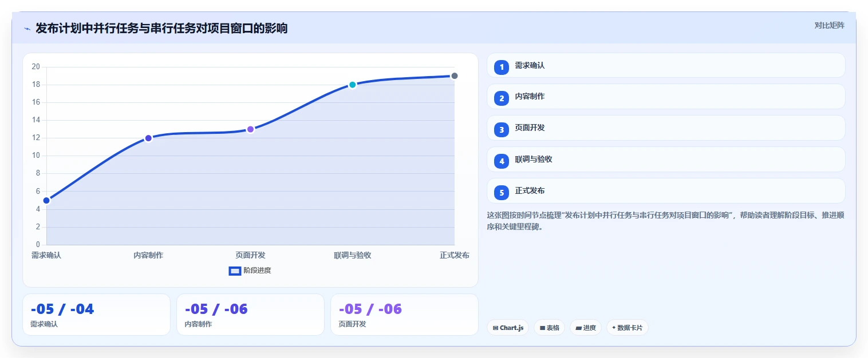
Task: Click the number 5 badge icon
Action: 502,193
